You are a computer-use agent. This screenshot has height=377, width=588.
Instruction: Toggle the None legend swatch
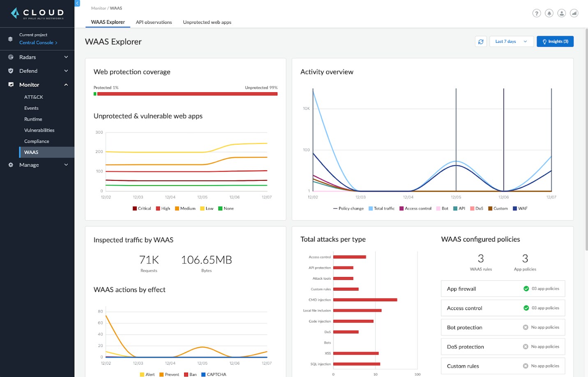(220, 208)
